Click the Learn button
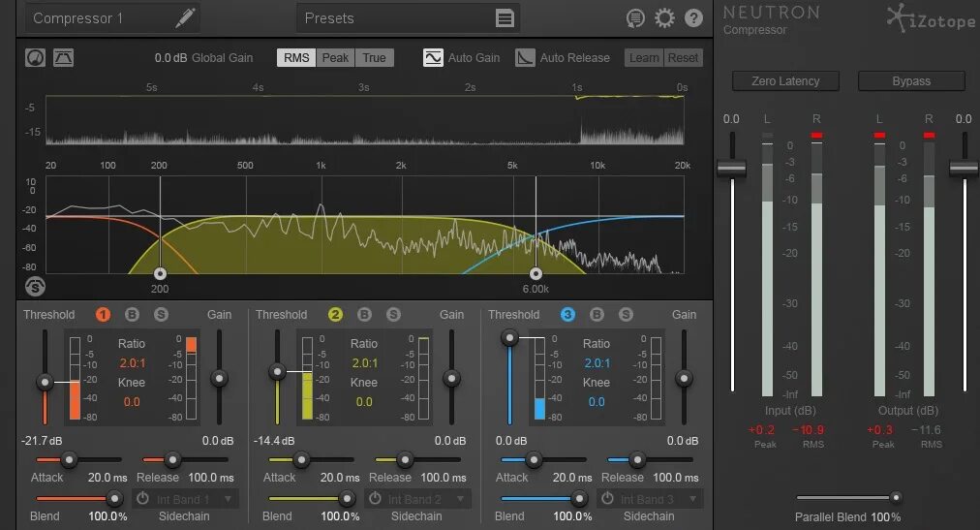The width and height of the screenshot is (980, 530). [644, 57]
